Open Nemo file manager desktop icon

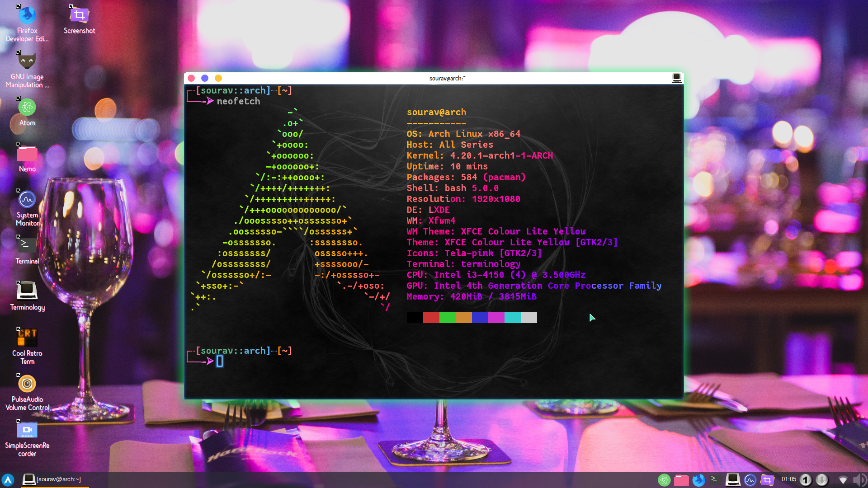coord(27,154)
